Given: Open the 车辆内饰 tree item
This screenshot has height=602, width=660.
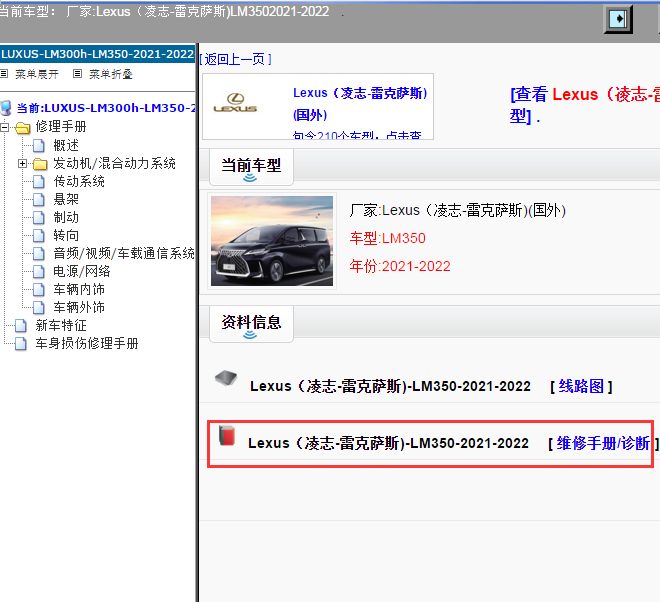Looking at the screenshot, I should [x=79, y=290].
